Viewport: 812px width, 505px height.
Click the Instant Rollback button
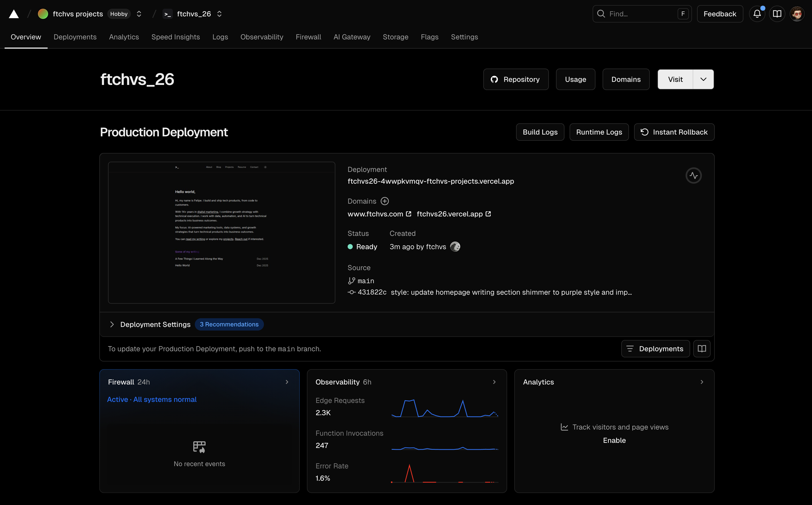tap(674, 132)
